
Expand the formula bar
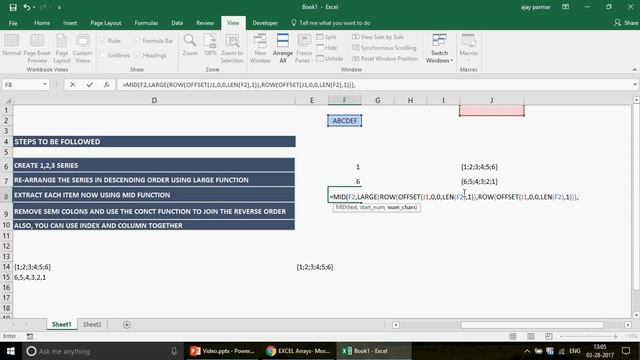[x=635, y=84]
